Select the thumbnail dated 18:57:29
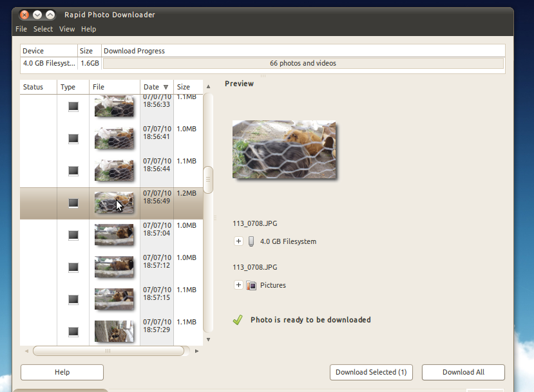The width and height of the screenshot is (534, 392). tap(114, 331)
